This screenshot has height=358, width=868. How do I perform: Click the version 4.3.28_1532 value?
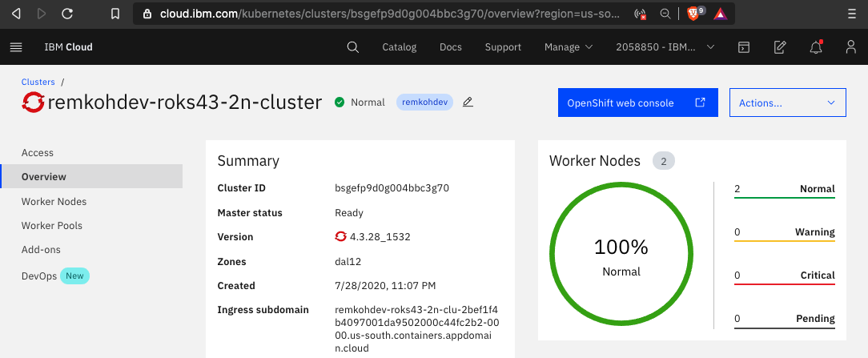pos(380,237)
